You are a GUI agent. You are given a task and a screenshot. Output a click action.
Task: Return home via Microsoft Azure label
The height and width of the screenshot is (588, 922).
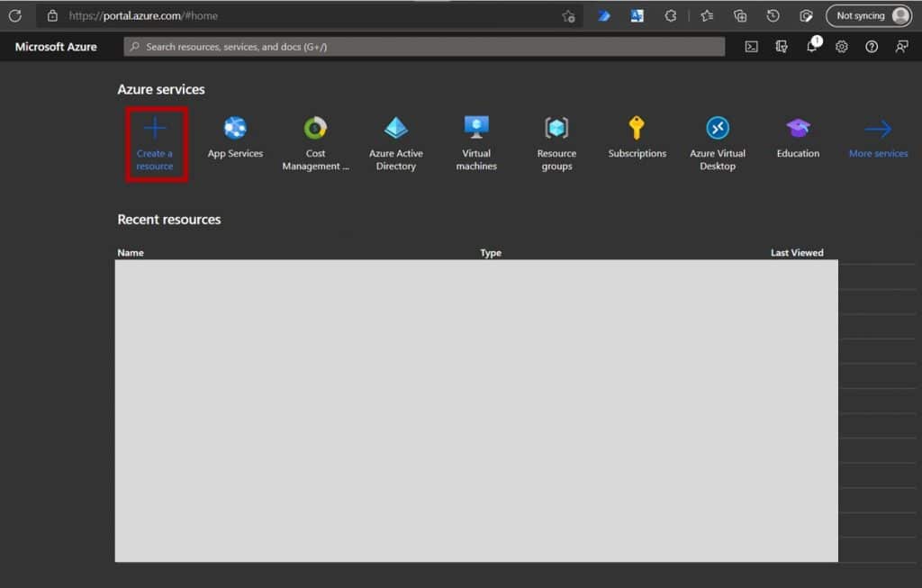pos(56,46)
